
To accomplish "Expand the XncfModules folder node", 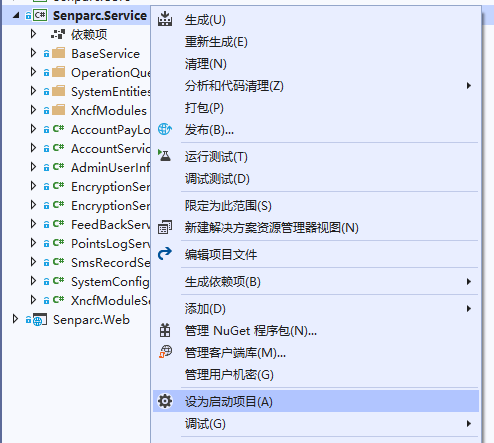I will tap(33, 110).
